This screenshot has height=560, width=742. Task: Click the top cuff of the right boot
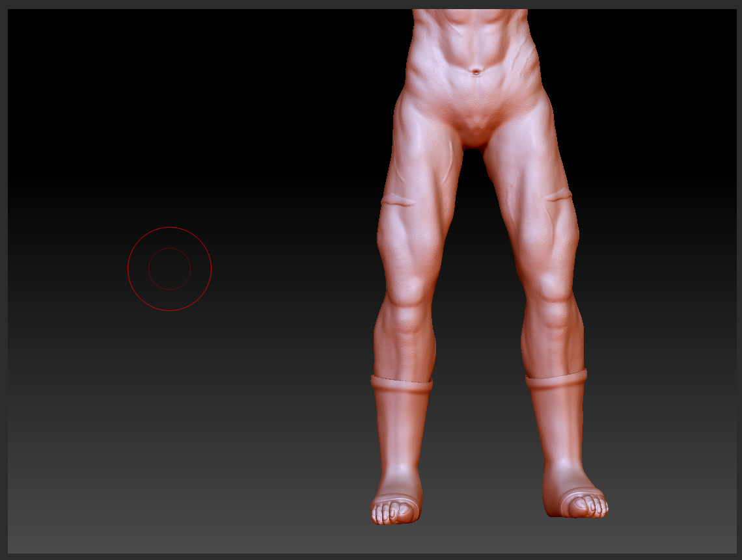tap(556, 379)
